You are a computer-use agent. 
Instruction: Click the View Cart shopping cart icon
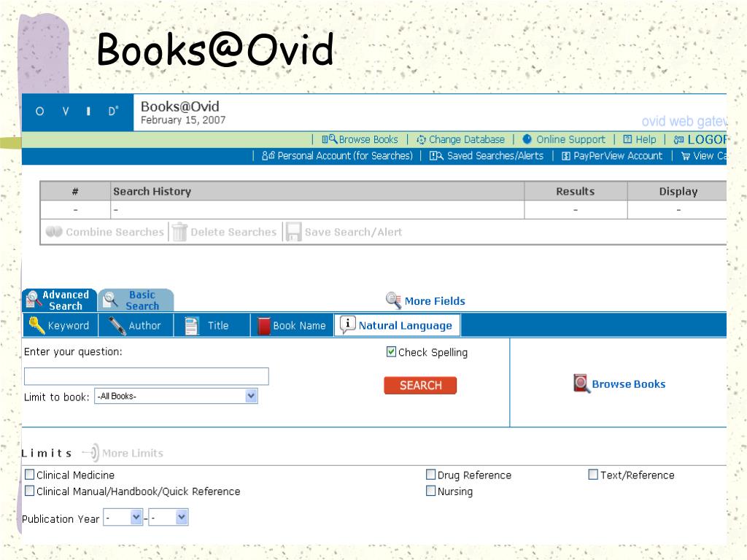[x=686, y=156]
